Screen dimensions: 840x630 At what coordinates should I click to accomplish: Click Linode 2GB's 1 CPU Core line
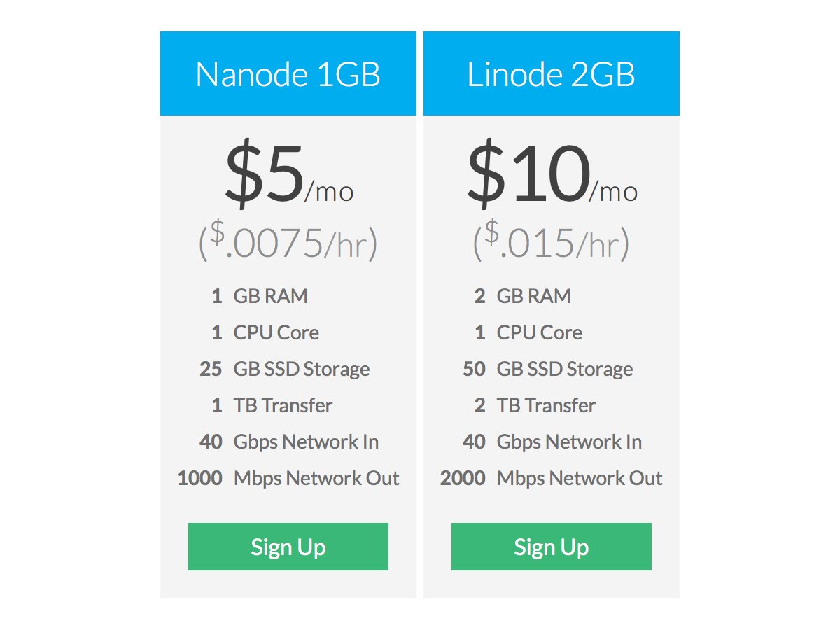pyautogui.click(x=528, y=332)
